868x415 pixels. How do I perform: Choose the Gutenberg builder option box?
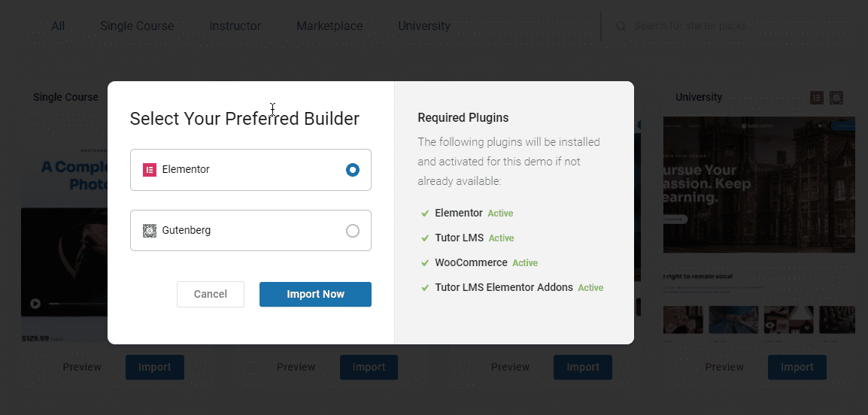(x=250, y=230)
